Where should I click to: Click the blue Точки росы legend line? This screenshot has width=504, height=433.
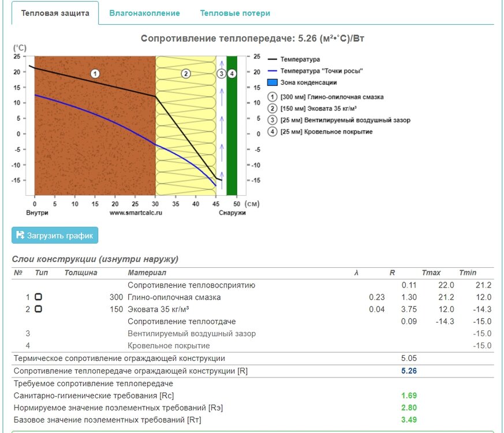(x=272, y=71)
